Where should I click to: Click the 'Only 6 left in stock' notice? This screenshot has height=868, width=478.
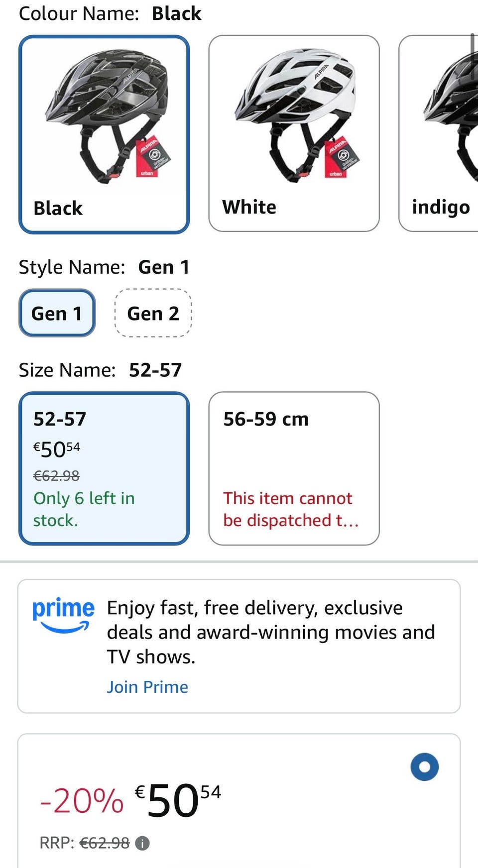(84, 509)
